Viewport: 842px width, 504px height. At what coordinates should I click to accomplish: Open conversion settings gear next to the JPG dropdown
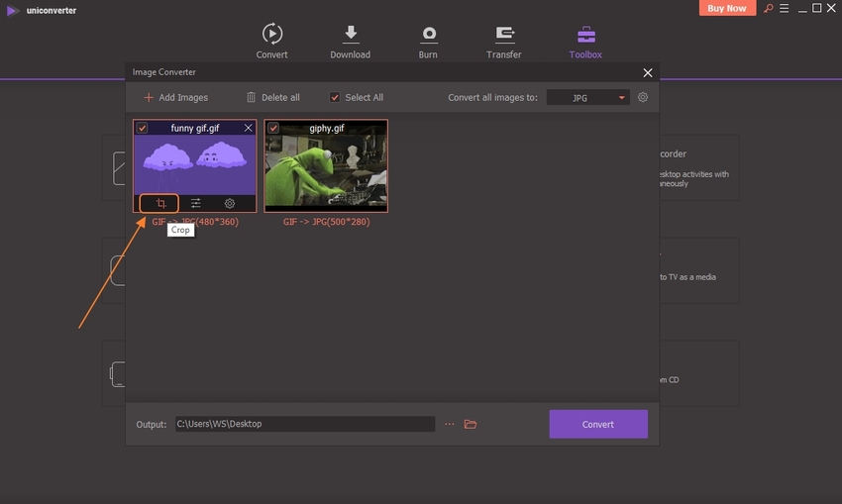click(x=643, y=97)
